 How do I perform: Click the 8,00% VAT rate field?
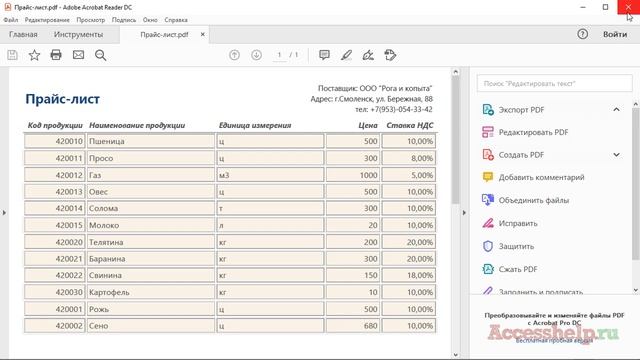pyautogui.click(x=409, y=158)
